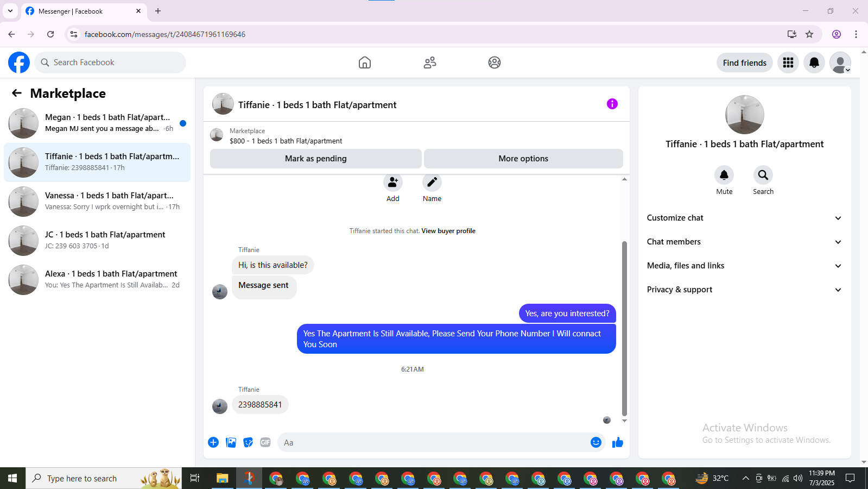Expand Privacy & support section

pos(744,290)
